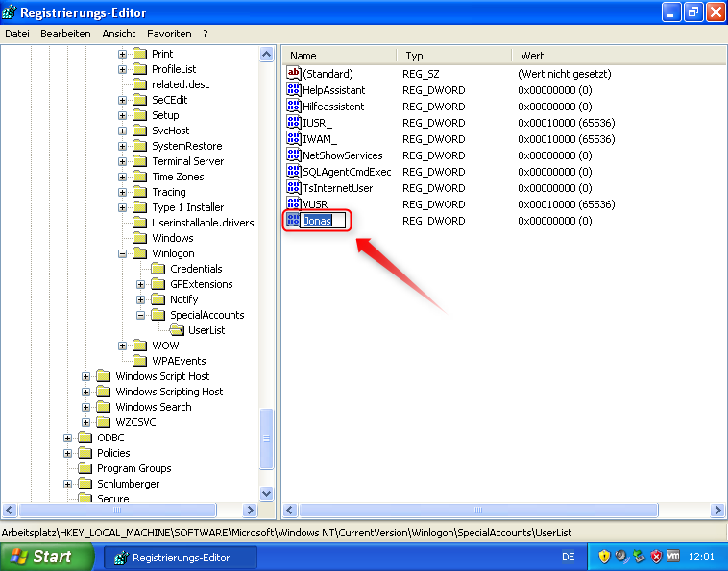Select the UserList open folder icon
Screen dimensions: 728x571
tap(177, 330)
